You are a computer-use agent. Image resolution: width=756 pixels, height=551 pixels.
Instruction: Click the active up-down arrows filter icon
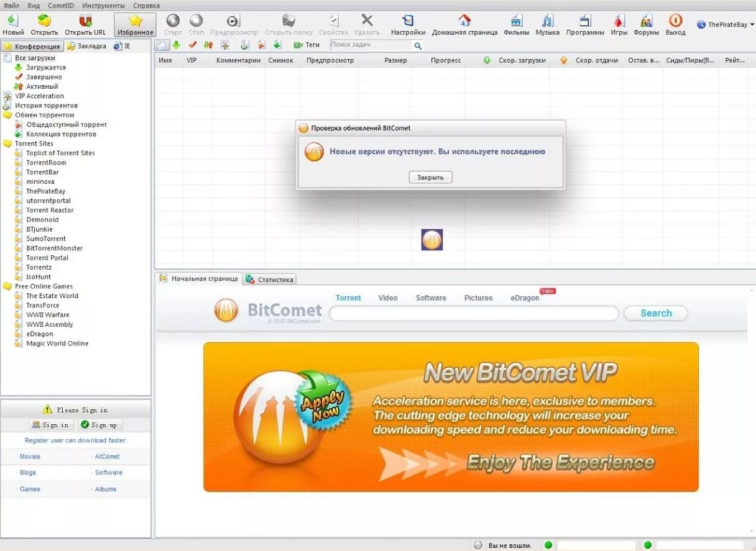pos(208,45)
